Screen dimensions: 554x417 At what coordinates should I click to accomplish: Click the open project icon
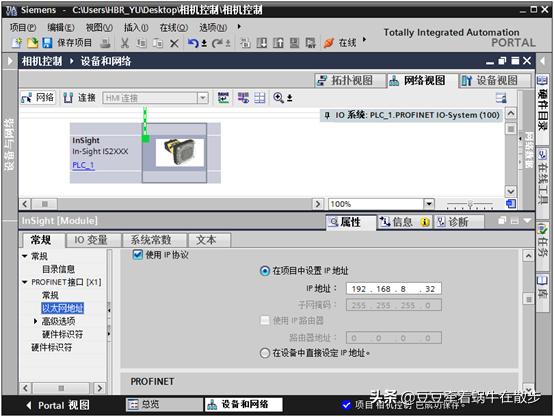32,43
